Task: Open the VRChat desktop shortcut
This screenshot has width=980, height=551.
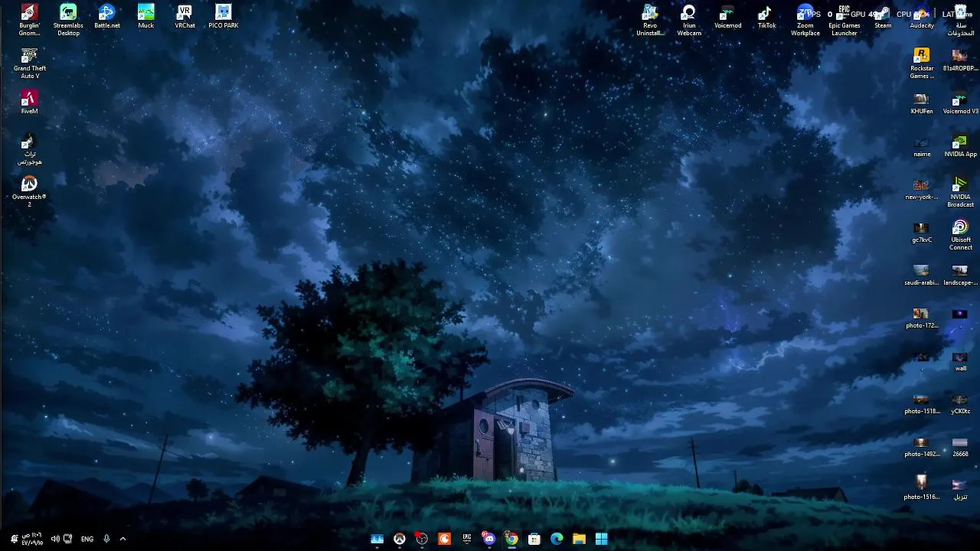Action: 185,17
